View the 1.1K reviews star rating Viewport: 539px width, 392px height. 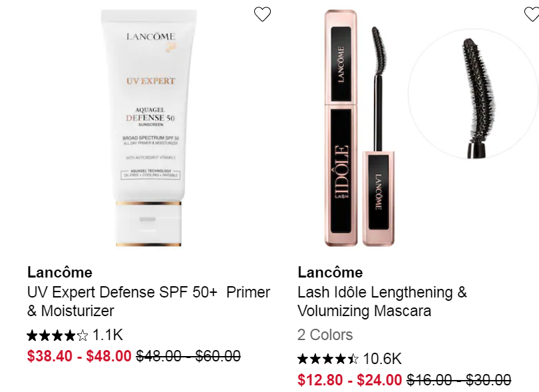coord(57,335)
